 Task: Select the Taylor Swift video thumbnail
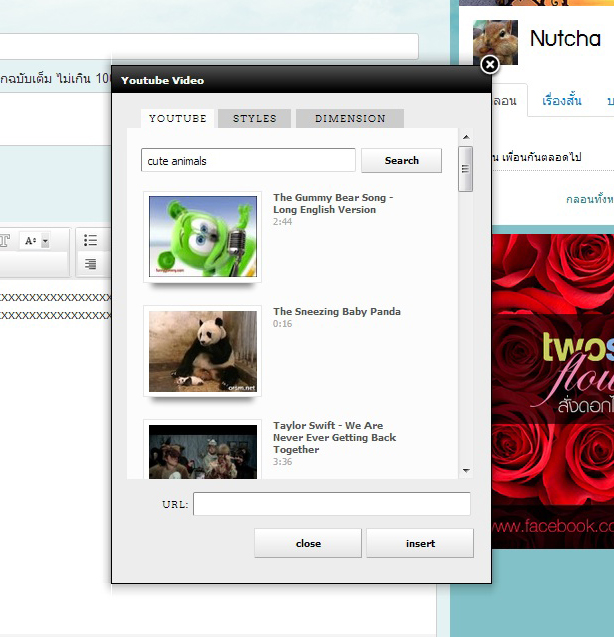tap(203, 451)
